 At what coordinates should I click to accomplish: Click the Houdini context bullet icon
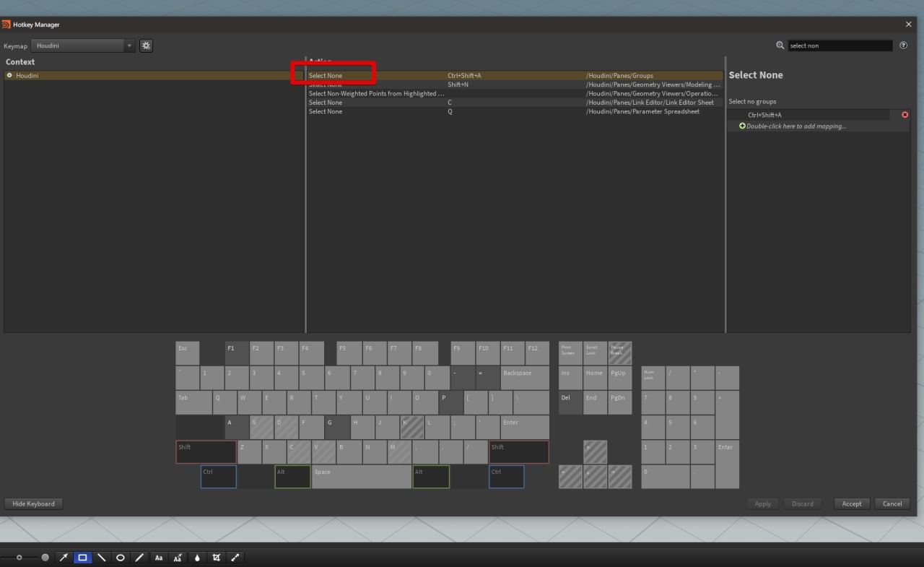click(9, 75)
